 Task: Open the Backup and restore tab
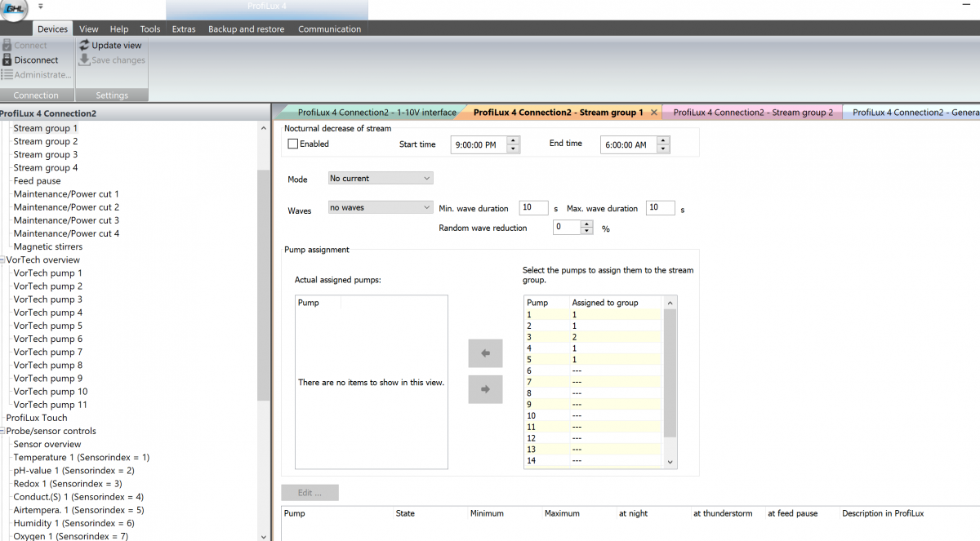tap(247, 29)
